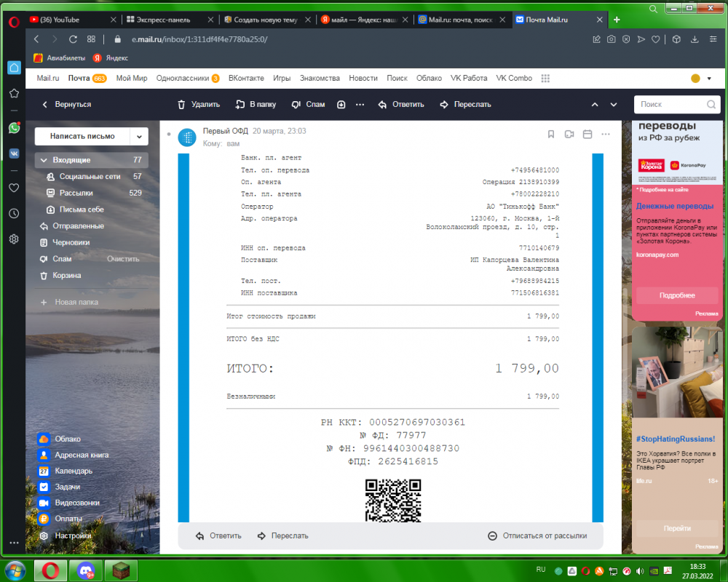Image resolution: width=728 pixels, height=582 pixels.
Task: Open the heart icon in the Opera sidebar
Action: tap(15, 188)
